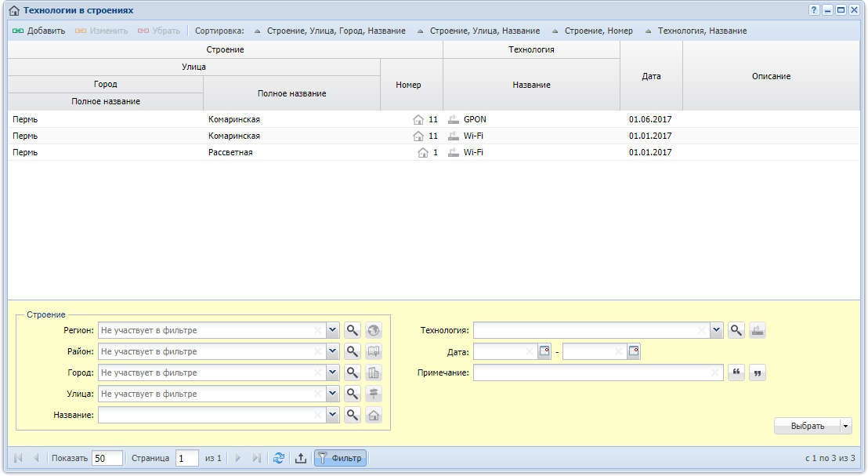Go to the first page
The width and height of the screenshot is (868, 476).
coord(18,458)
